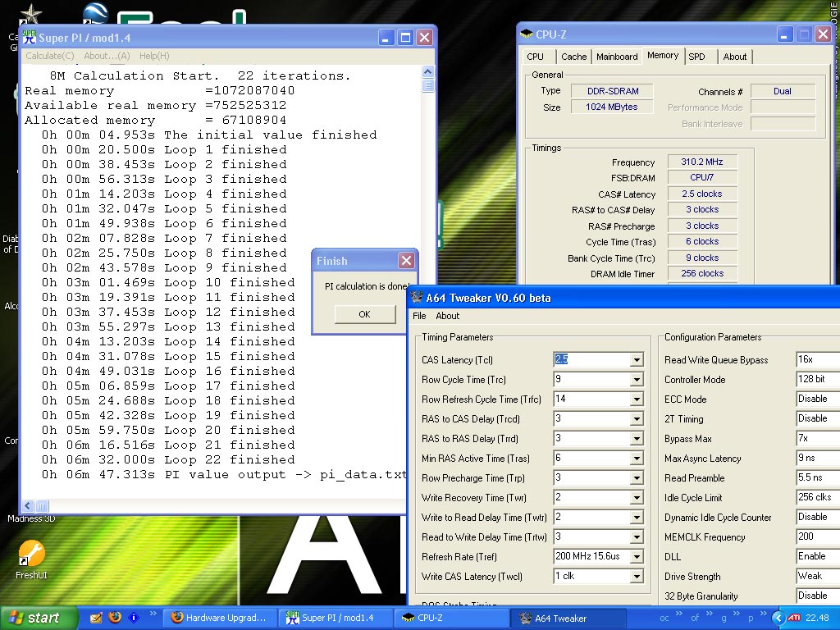Expand the CAS Latency (Tcl) dropdown

click(637, 360)
